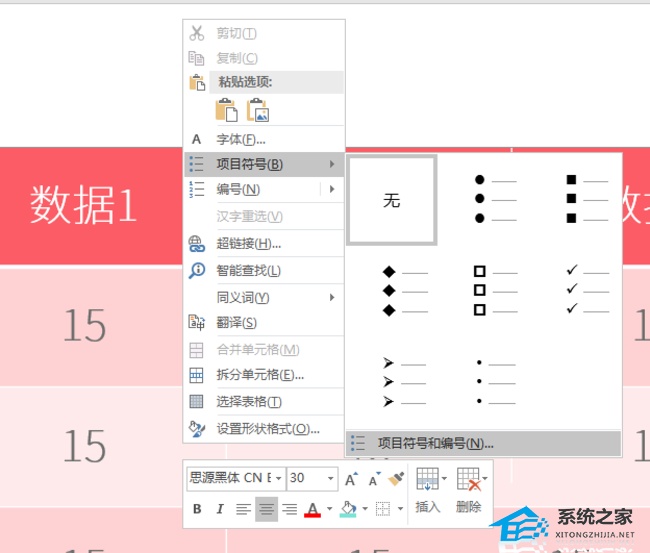Align text left in mini toolbar

[x=243, y=509]
